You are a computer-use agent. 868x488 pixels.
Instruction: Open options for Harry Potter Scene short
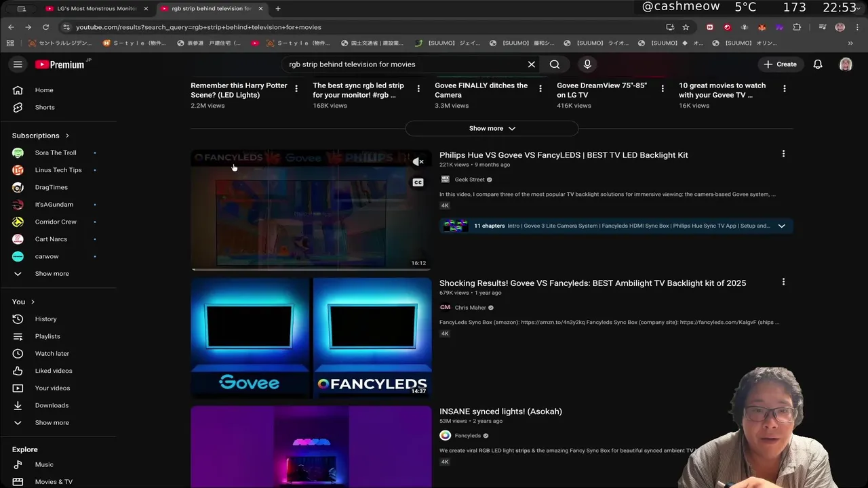click(296, 89)
